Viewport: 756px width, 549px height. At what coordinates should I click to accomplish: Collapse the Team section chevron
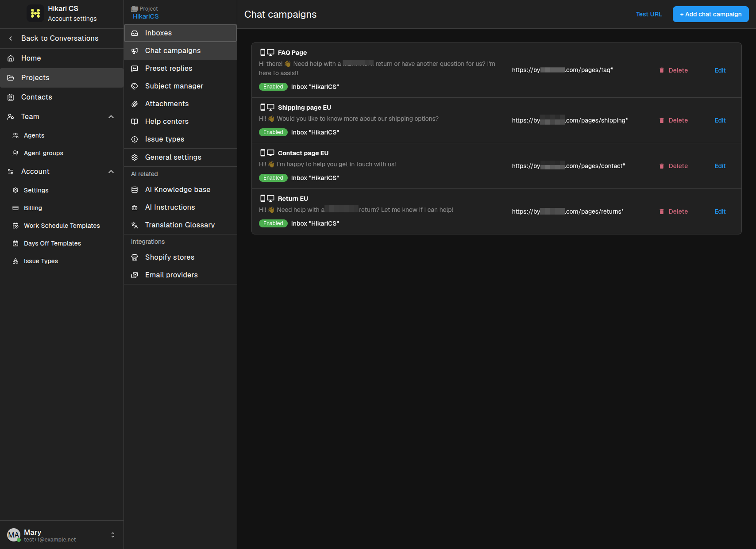tap(111, 117)
